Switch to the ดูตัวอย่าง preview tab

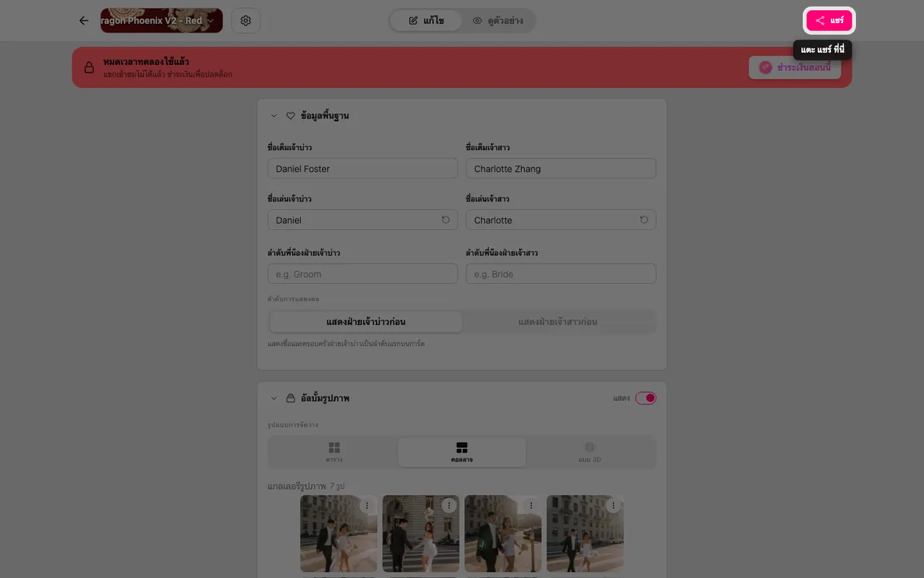[x=498, y=20]
